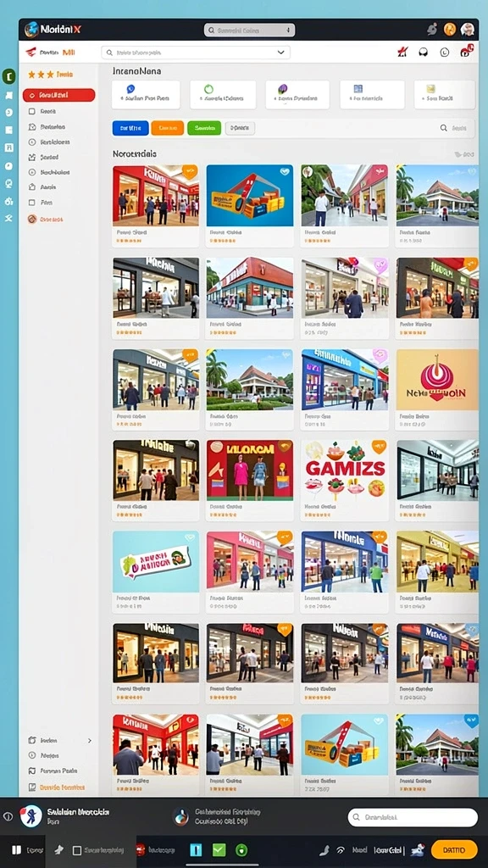Click the headset support icon
Image resolution: width=488 pixels, height=868 pixels.
coord(424,53)
